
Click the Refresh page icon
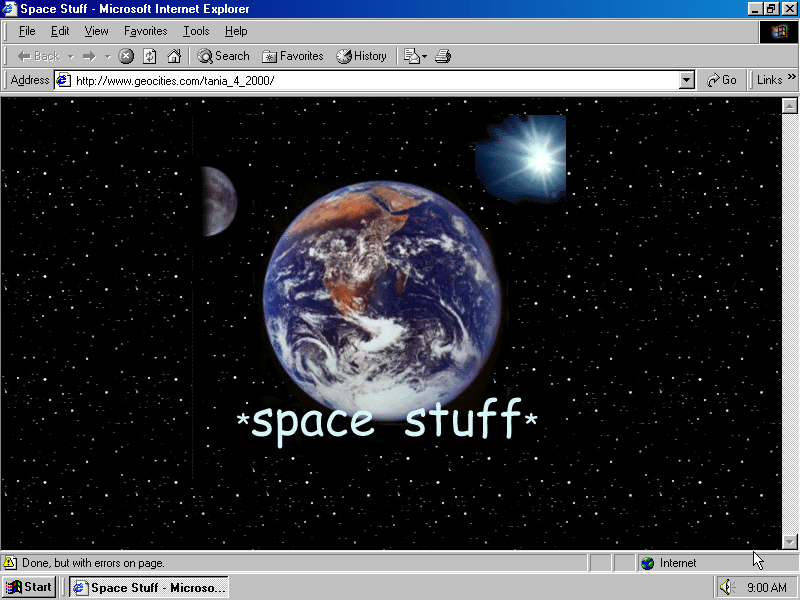150,56
